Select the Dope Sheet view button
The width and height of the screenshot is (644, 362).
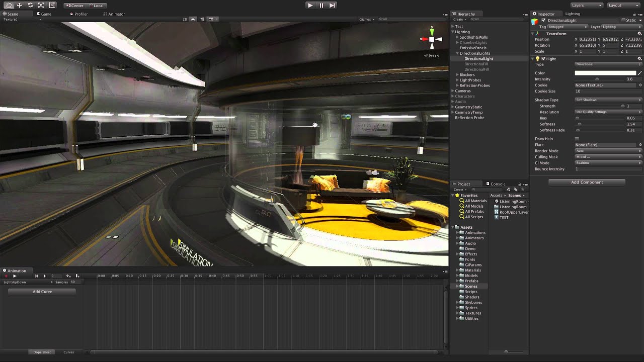click(42, 352)
